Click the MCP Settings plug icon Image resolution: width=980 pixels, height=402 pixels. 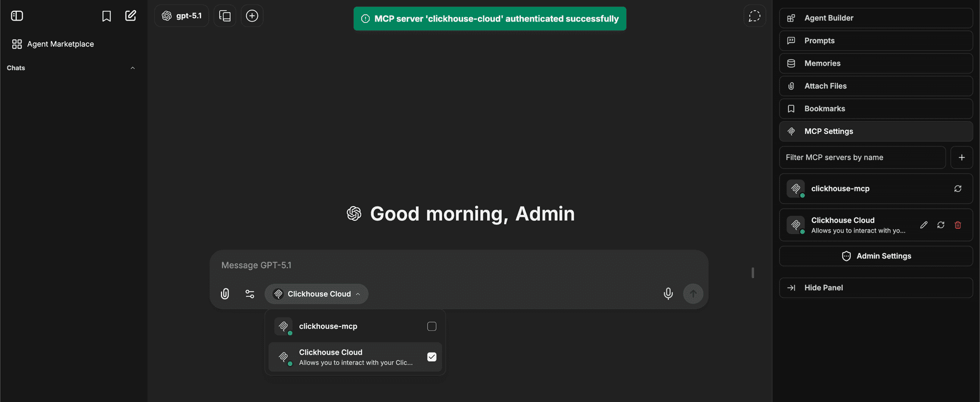coord(791,131)
